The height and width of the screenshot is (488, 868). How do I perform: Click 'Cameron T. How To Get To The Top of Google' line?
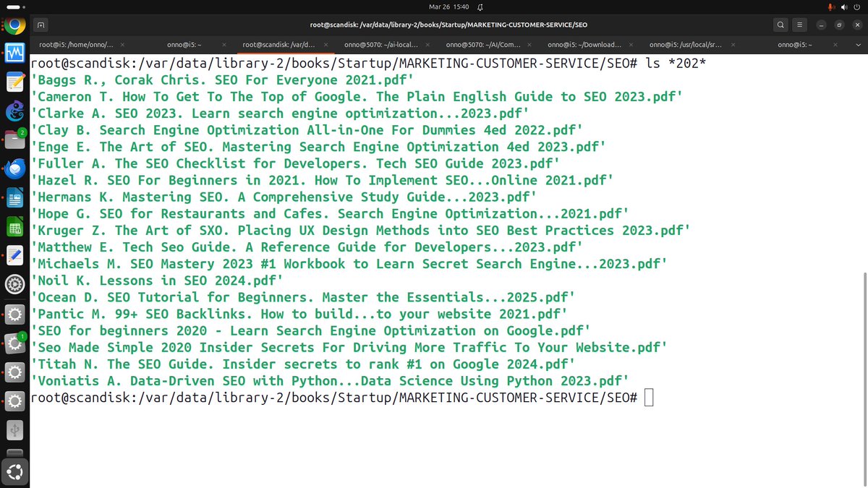pyautogui.click(x=357, y=97)
